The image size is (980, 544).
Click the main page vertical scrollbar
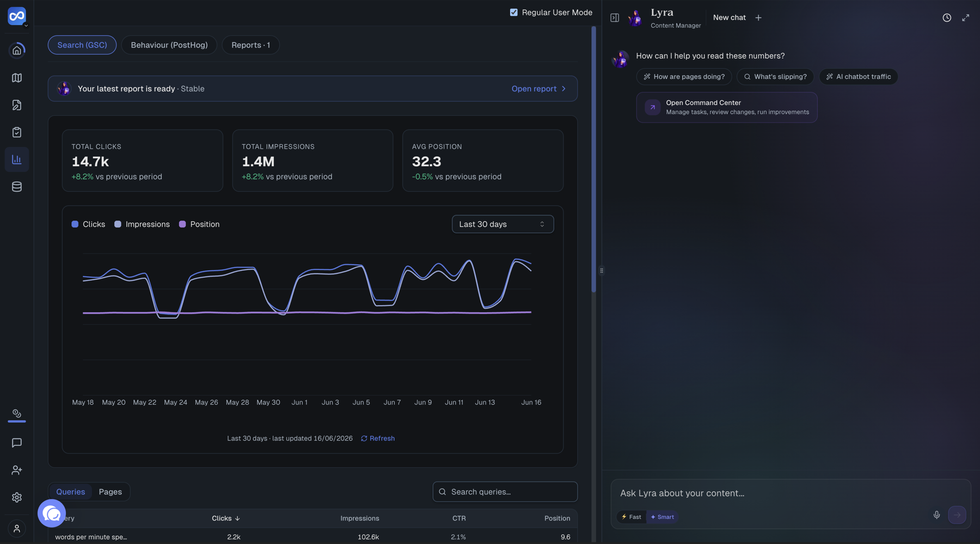click(593, 159)
